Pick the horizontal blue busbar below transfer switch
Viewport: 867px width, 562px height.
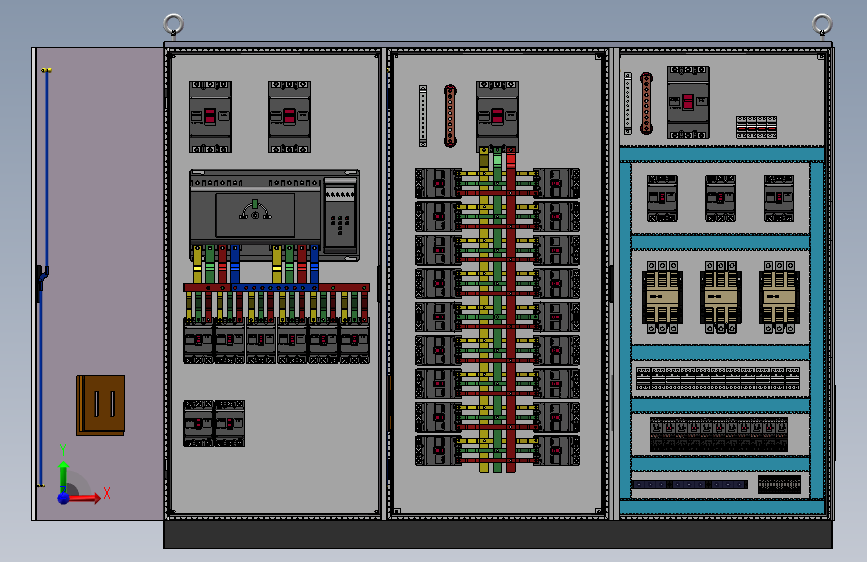pyautogui.click(x=275, y=288)
